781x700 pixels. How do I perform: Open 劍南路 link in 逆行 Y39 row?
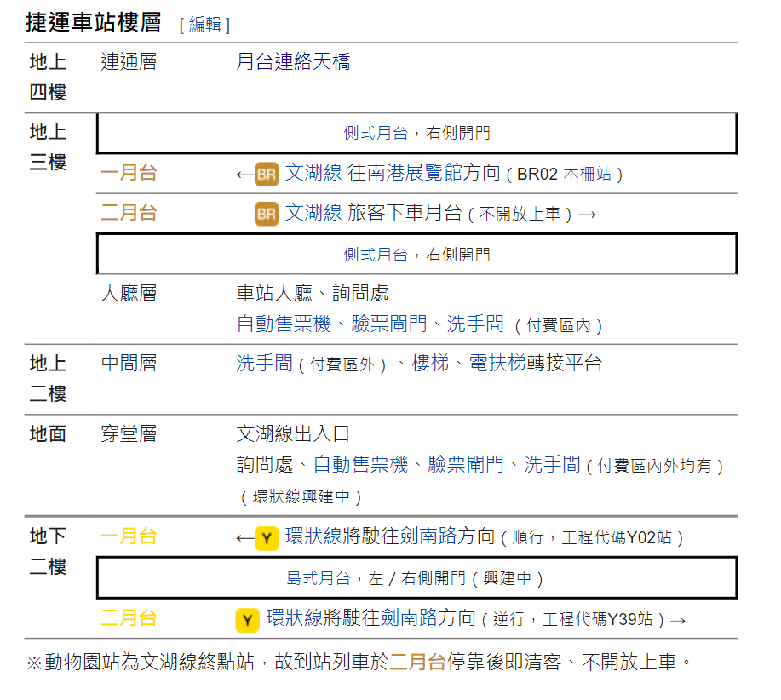[410, 618]
